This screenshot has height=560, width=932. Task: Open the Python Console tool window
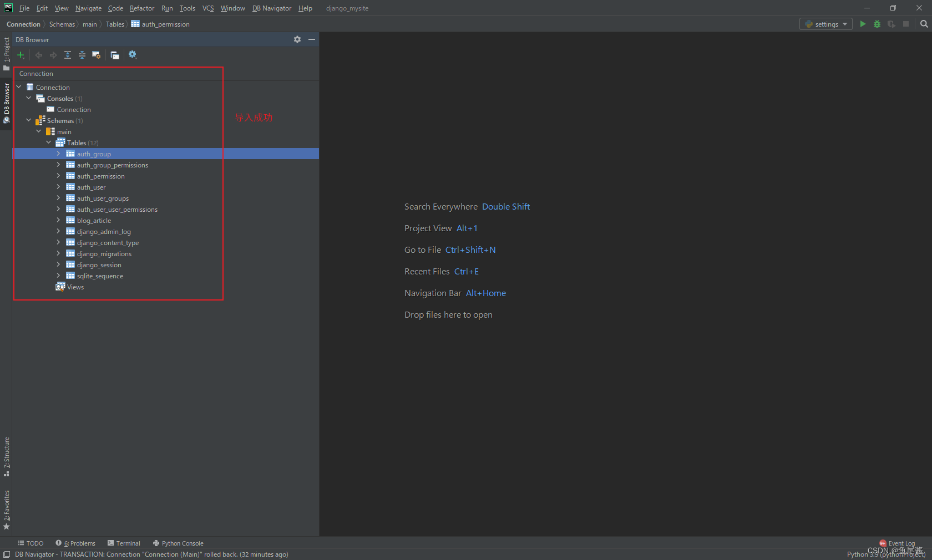pos(178,543)
